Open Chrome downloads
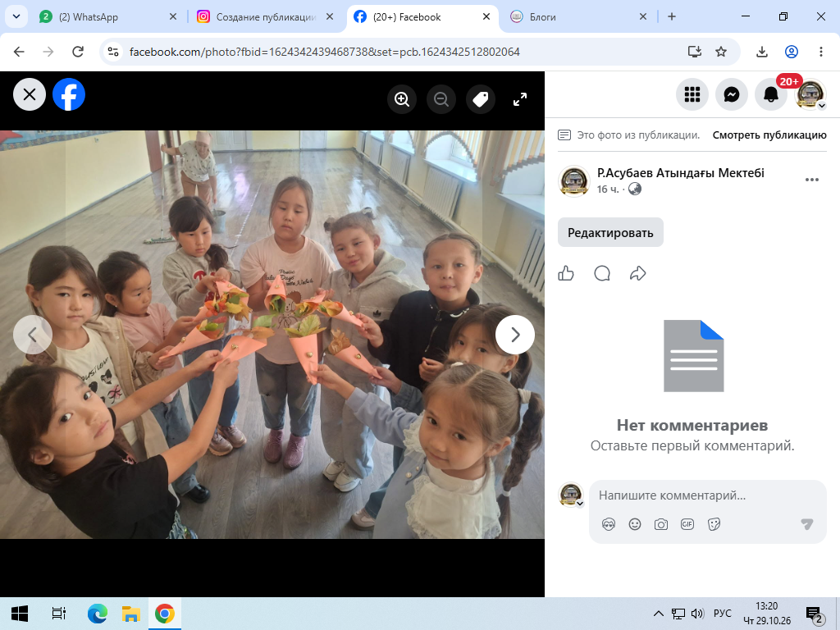Image resolution: width=840 pixels, height=630 pixels. 762,52
